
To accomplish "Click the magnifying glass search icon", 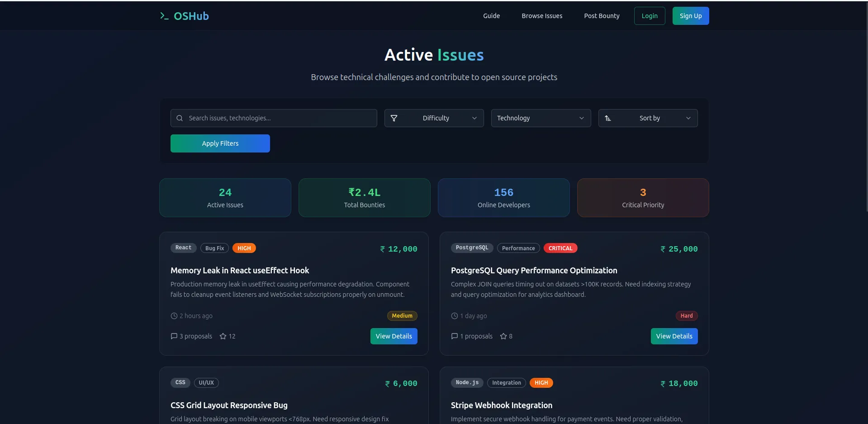I will coord(180,118).
